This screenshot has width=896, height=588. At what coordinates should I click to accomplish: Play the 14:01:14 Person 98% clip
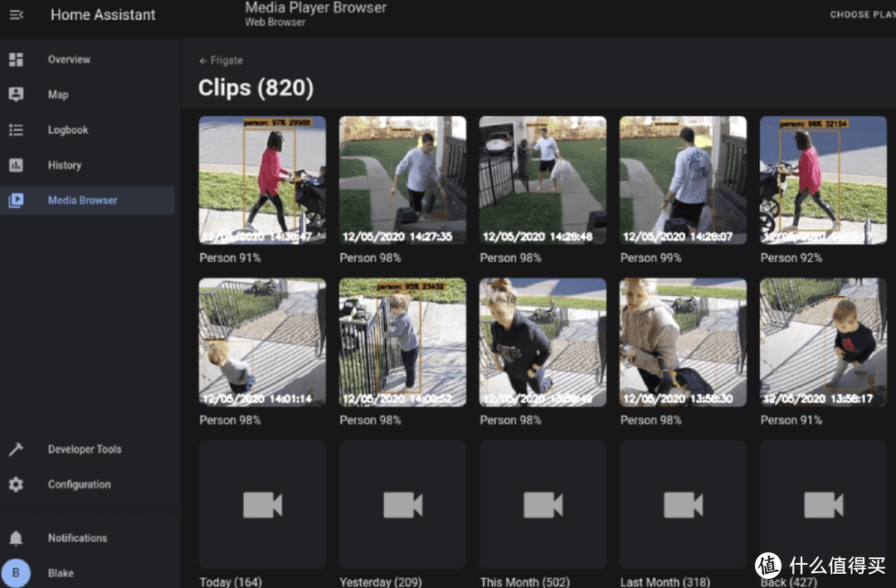pos(262,342)
